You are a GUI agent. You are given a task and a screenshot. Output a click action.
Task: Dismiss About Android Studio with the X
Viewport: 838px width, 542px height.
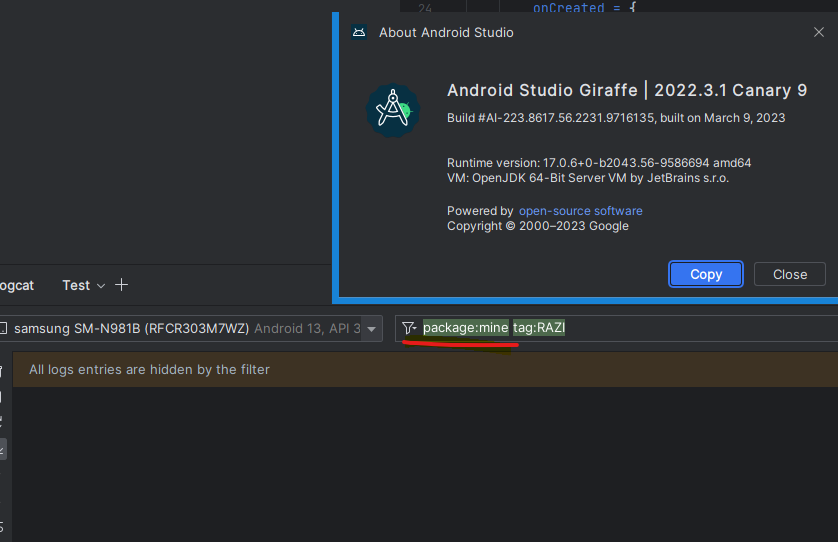click(x=819, y=33)
